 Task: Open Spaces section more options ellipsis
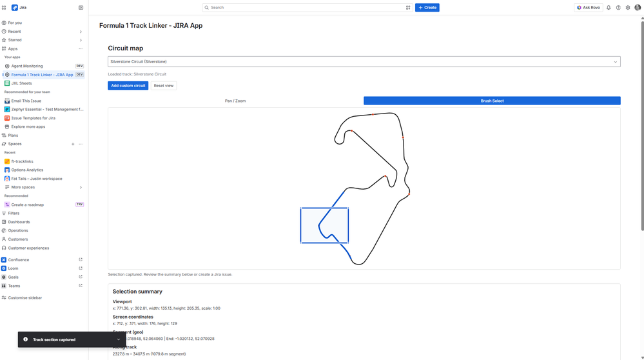click(x=81, y=144)
